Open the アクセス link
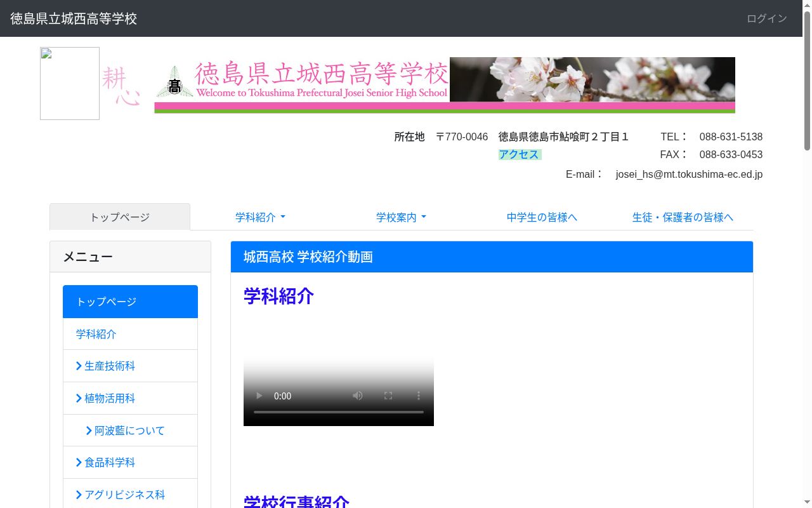Screen dimensions: 812x508 pyautogui.click(x=519, y=154)
